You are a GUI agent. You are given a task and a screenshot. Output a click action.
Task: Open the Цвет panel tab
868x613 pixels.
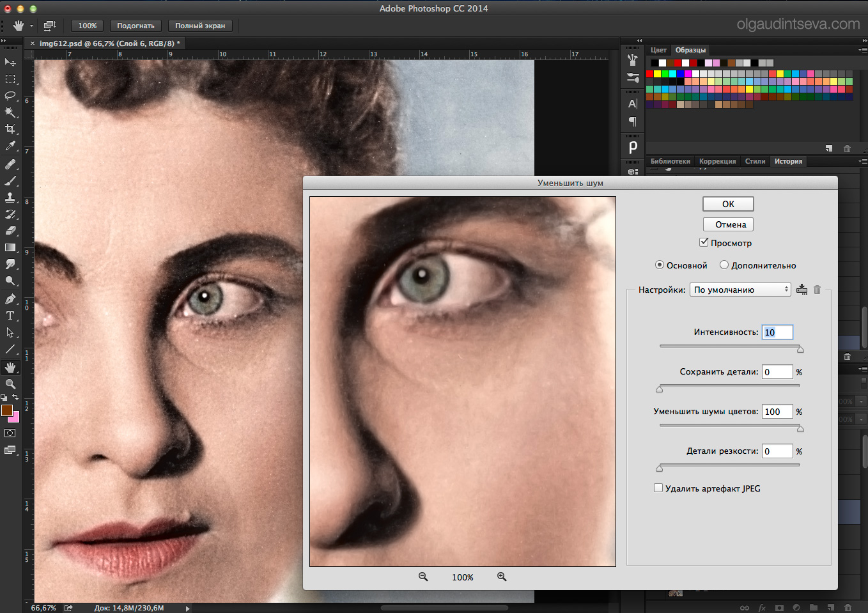(658, 50)
